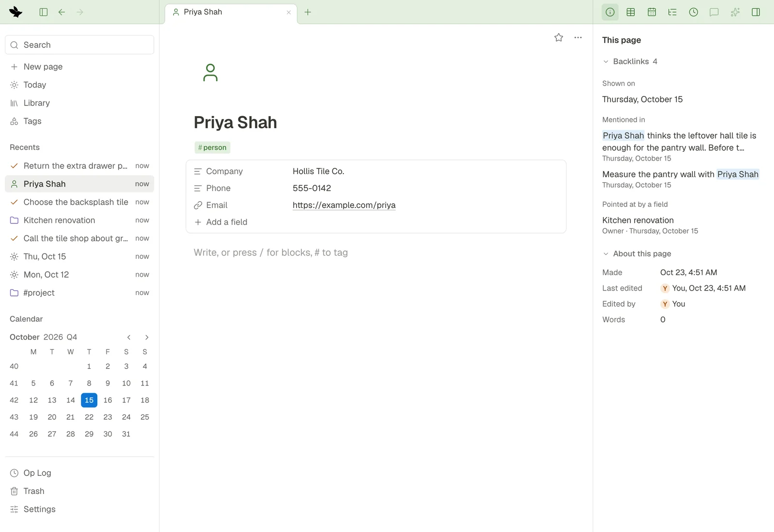774x532 pixels.
Task: Open Thursday, October 15 under Shown on
Action: point(642,99)
